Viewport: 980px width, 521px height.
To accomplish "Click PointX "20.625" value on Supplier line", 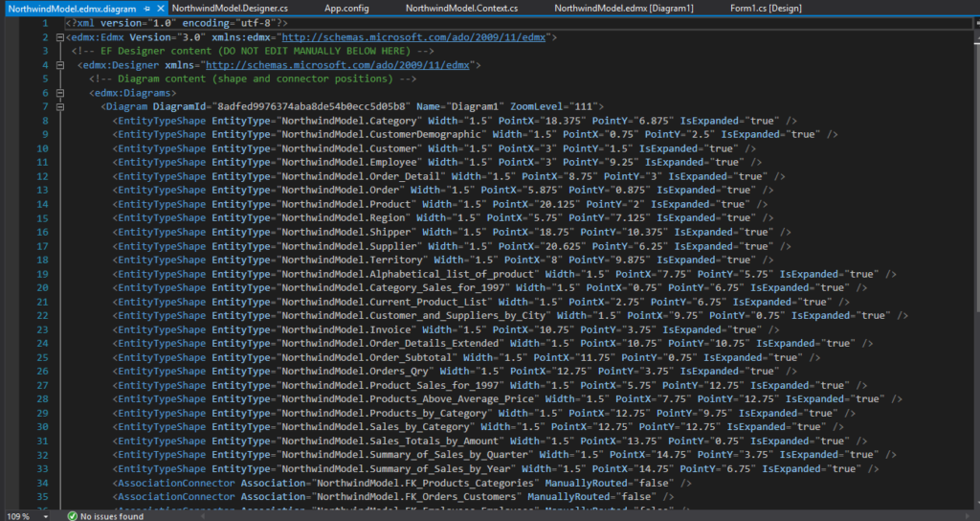I will coord(560,246).
